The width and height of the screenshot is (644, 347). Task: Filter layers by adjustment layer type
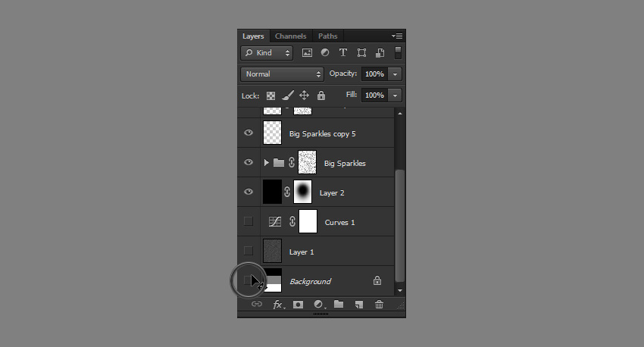(x=325, y=52)
